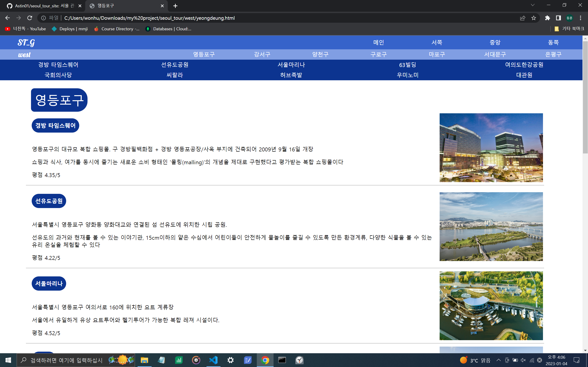Open the Chrome extensions puzzle icon

(x=547, y=18)
